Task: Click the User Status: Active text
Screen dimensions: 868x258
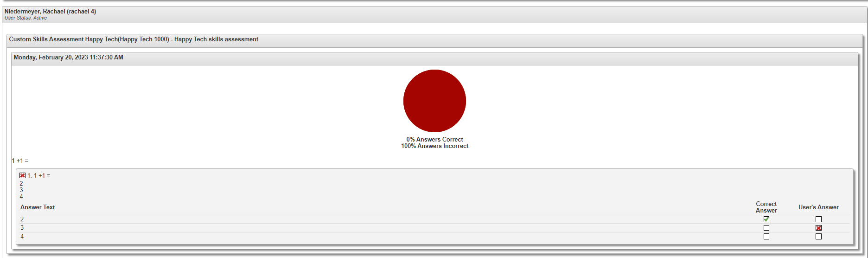Action: pyautogui.click(x=26, y=18)
